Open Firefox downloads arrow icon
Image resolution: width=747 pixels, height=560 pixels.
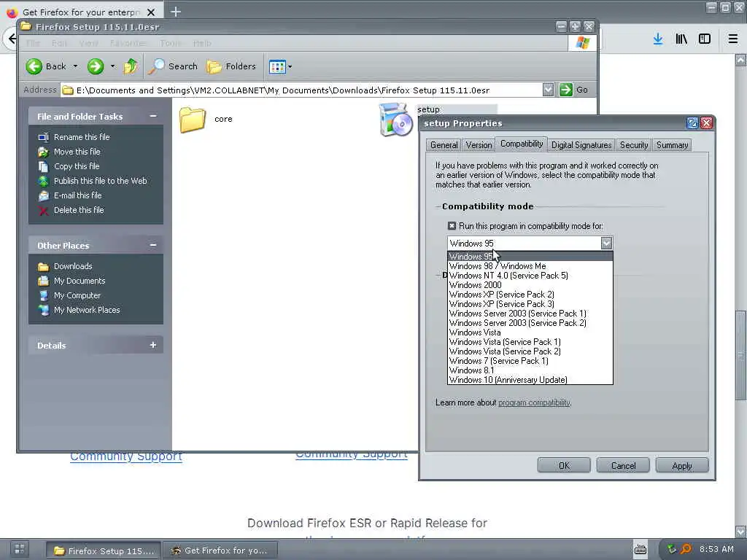click(x=658, y=39)
